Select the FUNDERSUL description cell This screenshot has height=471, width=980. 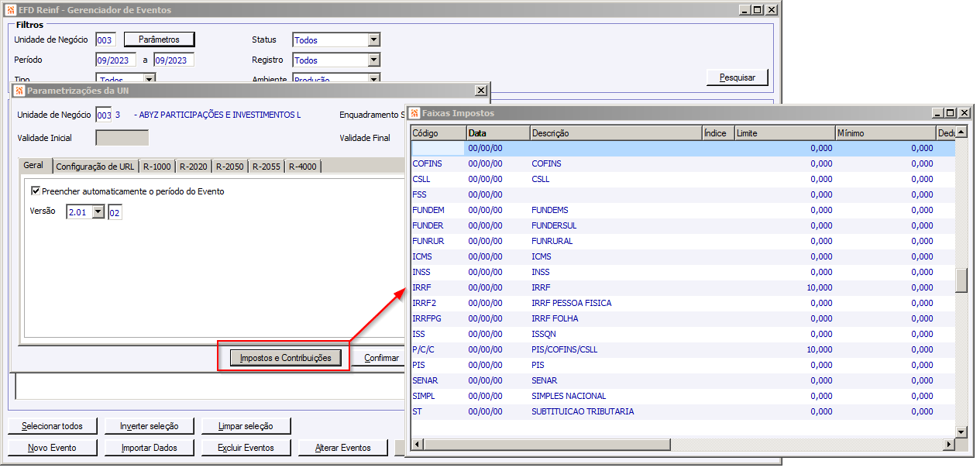pos(554,225)
